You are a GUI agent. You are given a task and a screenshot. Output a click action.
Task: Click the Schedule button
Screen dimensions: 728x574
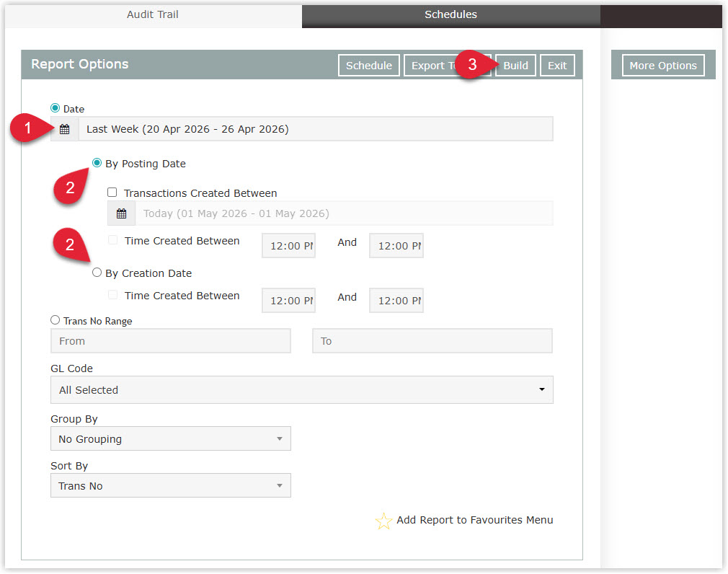pyautogui.click(x=369, y=66)
